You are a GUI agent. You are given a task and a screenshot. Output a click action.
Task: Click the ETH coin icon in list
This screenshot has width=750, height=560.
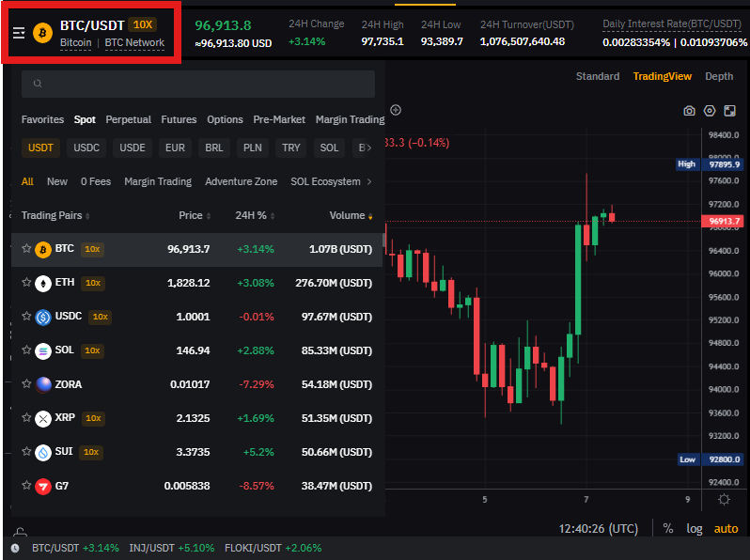coord(43,283)
